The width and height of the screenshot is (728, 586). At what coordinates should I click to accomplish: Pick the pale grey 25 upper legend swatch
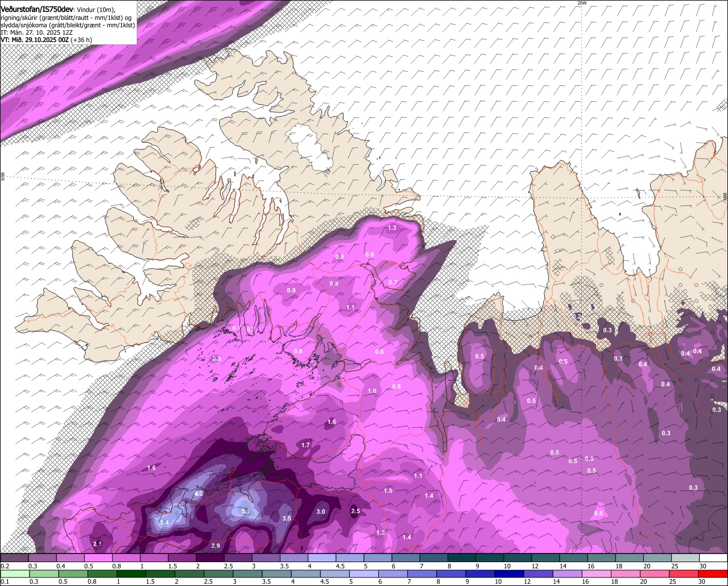pyautogui.click(x=685, y=558)
